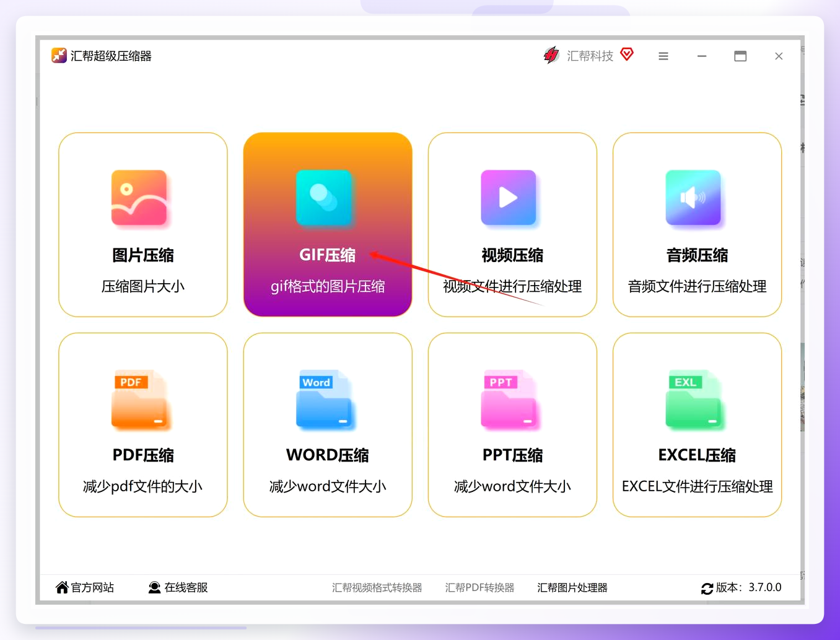Open the pink PPT folder icon

point(509,400)
